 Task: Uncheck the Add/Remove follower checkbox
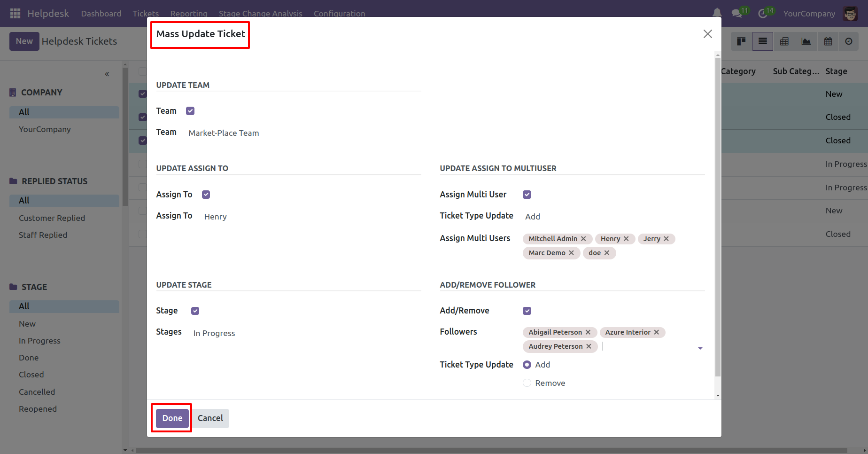527,311
